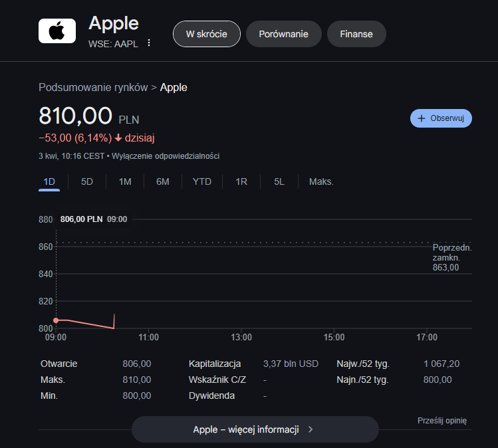Click the Prześlij opinię feedback link
This screenshot has width=498, height=448.
click(442, 420)
